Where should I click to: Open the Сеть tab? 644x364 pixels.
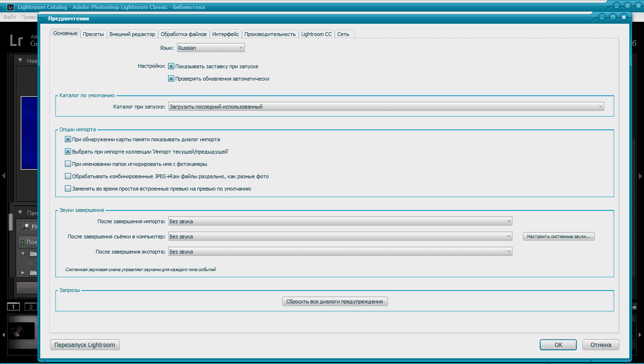point(344,34)
